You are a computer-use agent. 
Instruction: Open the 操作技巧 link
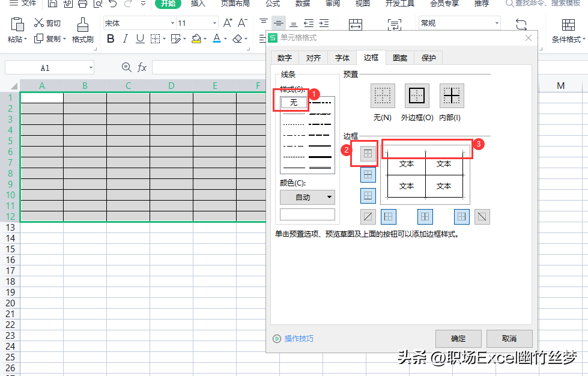coord(299,339)
